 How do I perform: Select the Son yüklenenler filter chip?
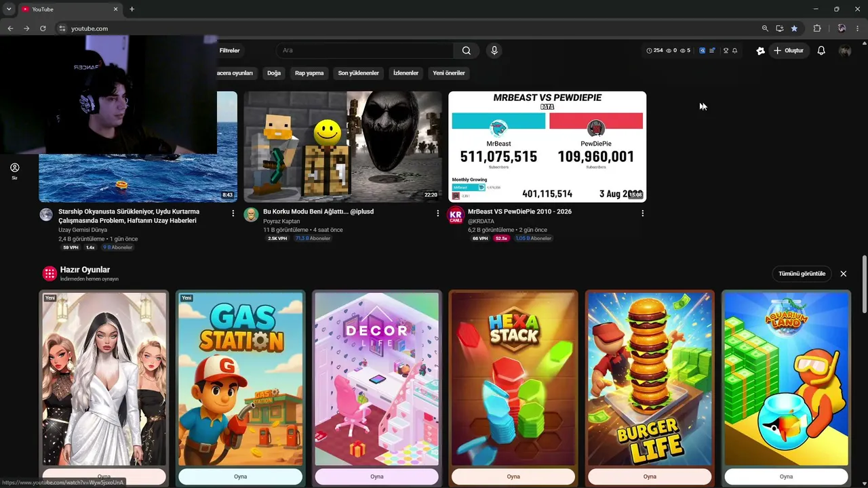click(359, 73)
